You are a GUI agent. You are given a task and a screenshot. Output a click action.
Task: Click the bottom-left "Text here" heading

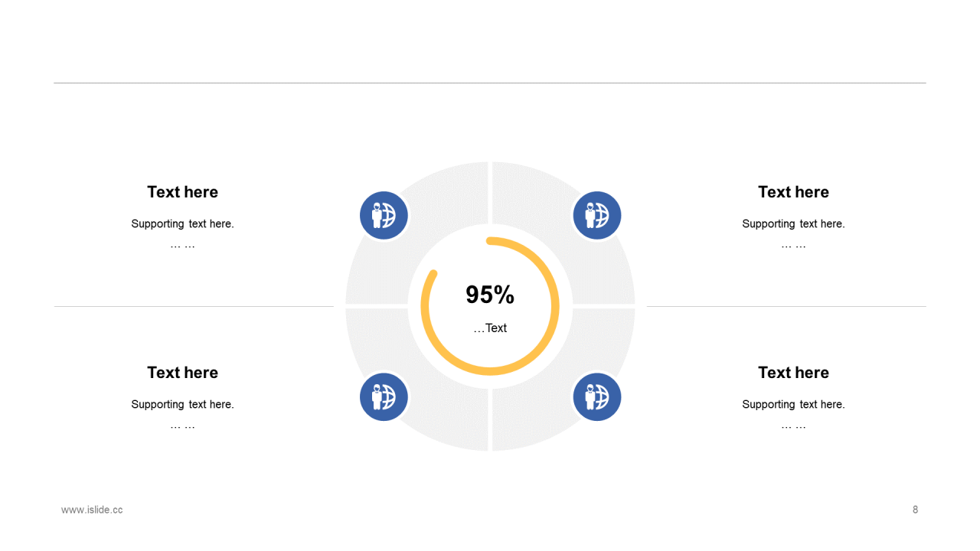(x=182, y=373)
